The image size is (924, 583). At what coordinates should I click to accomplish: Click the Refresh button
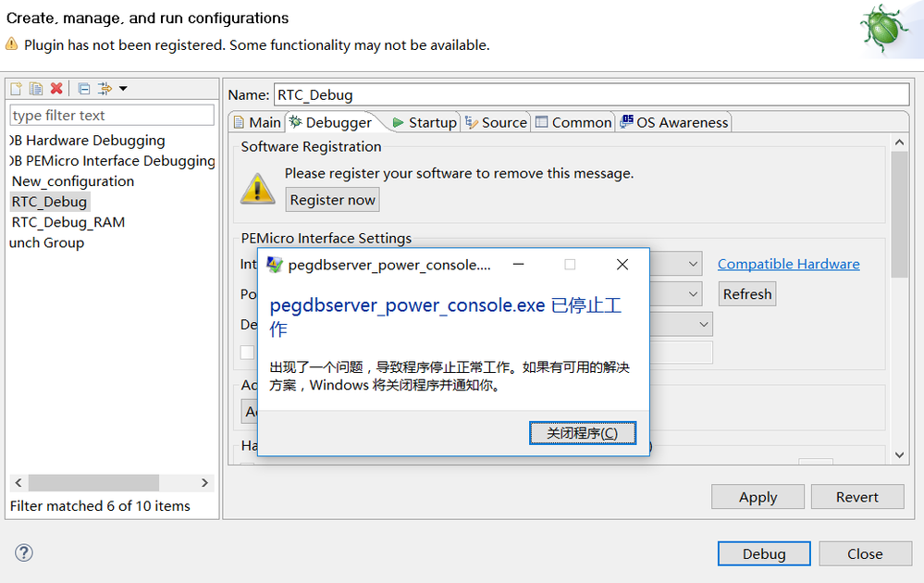point(747,293)
